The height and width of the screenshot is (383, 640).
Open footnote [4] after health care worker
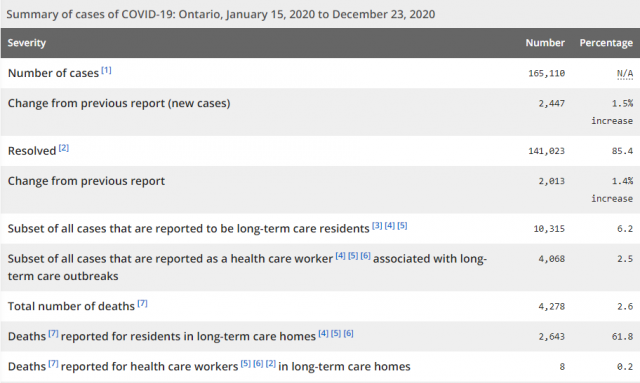[340, 256]
